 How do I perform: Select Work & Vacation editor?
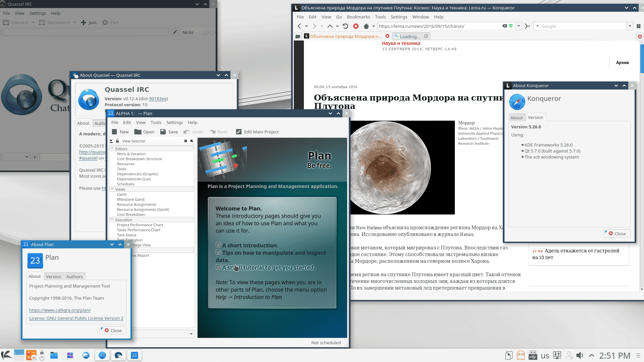point(131,154)
